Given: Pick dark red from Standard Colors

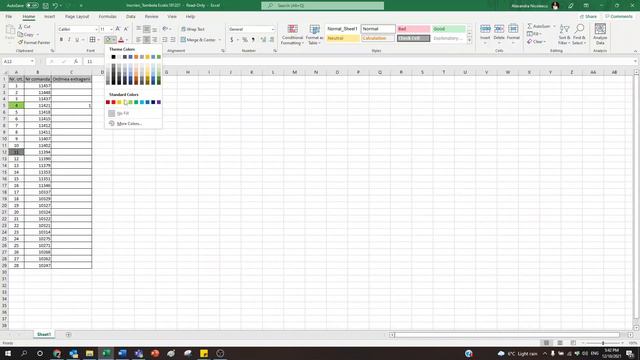Looking at the screenshot, I should [108, 102].
